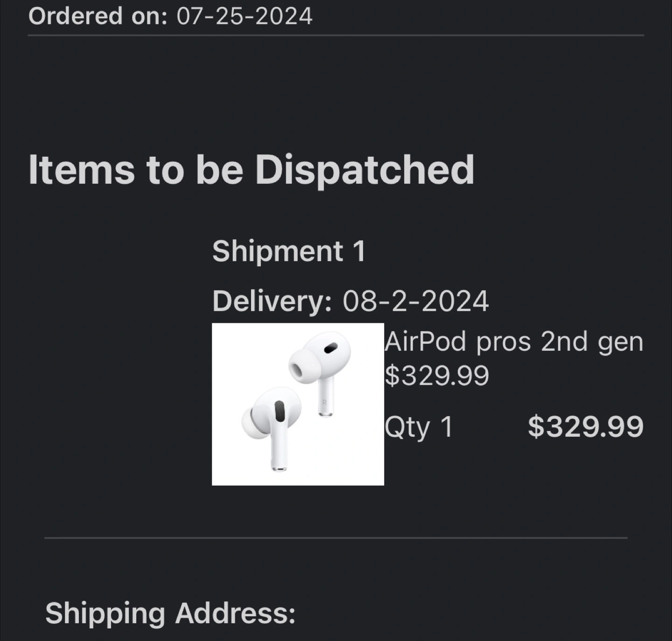Click the divider line below order date
Viewport: 672px width, 641px height.
click(x=336, y=35)
